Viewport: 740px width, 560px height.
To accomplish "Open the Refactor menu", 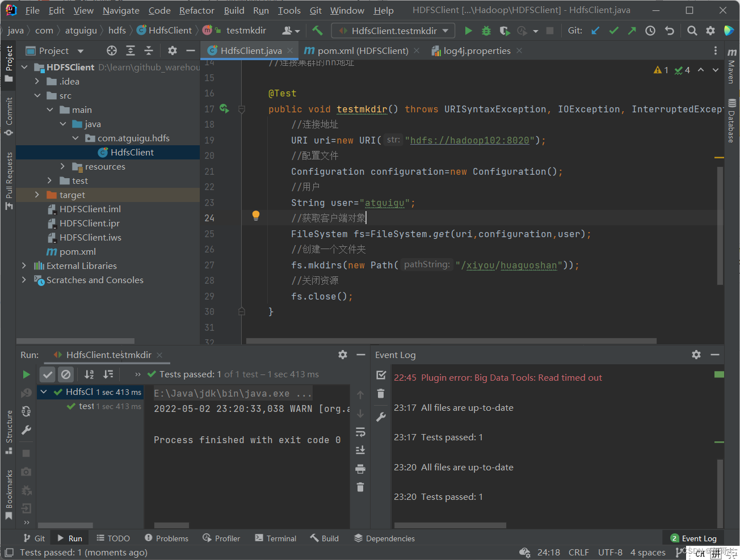I will tap(196, 10).
